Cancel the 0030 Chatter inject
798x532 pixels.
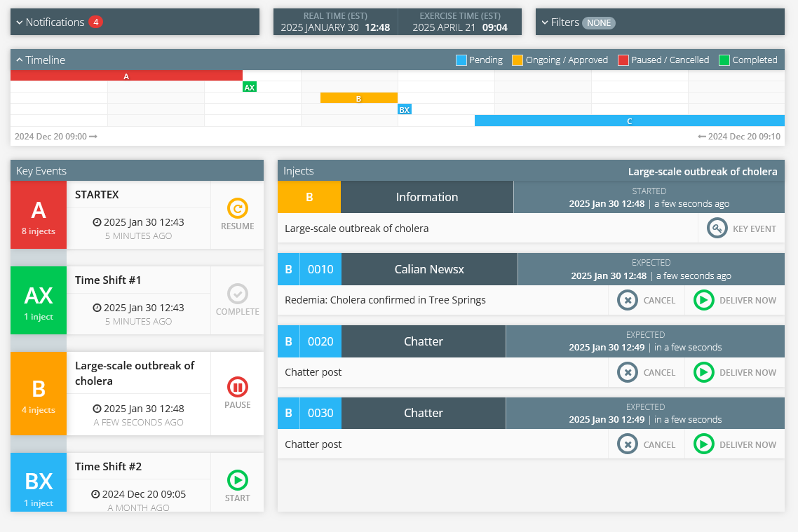628,444
